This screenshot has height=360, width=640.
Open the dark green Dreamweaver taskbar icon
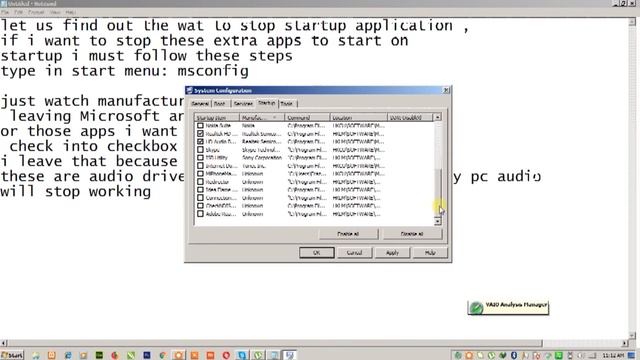99,356
